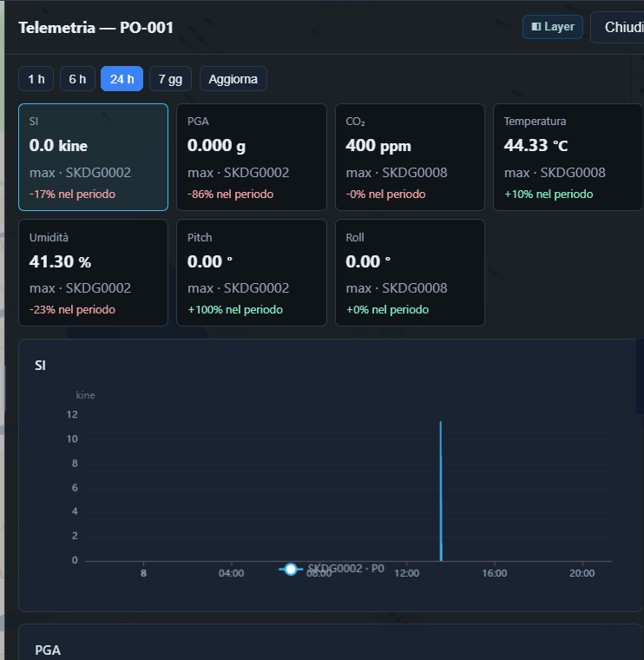Select the PGA metric card
The image size is (644, 660).
click(x=252, y=157)
